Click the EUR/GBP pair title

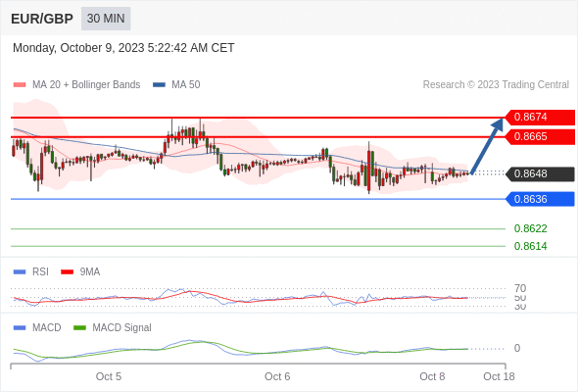[x=42, y=19]
